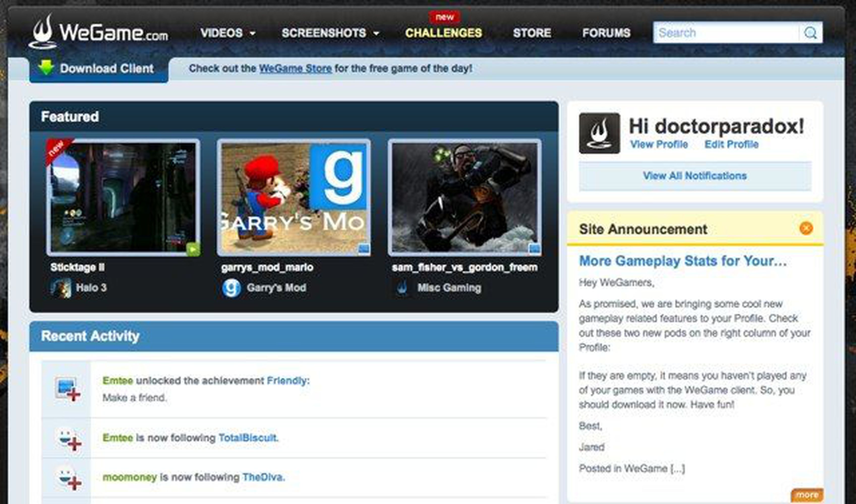Open the Sticktage II video thumbnail
Image resolution: width=856 pixels, height=504 pixels.
coord(123,197)
